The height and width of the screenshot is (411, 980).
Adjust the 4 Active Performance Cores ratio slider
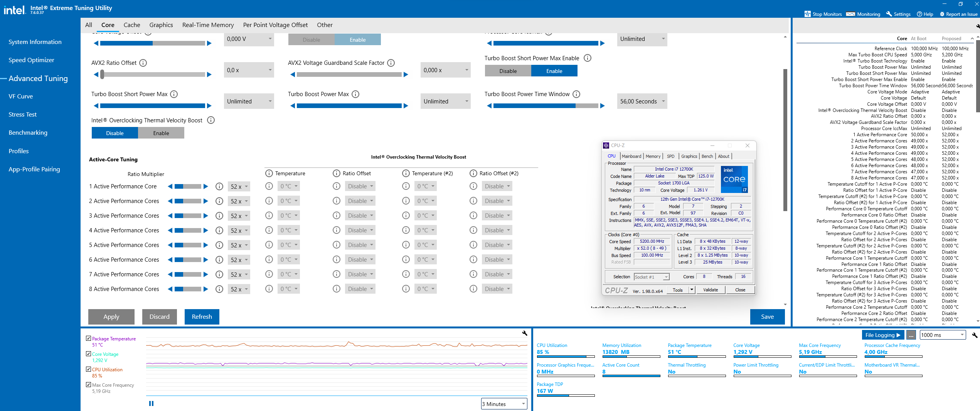(x=188, y=230)
